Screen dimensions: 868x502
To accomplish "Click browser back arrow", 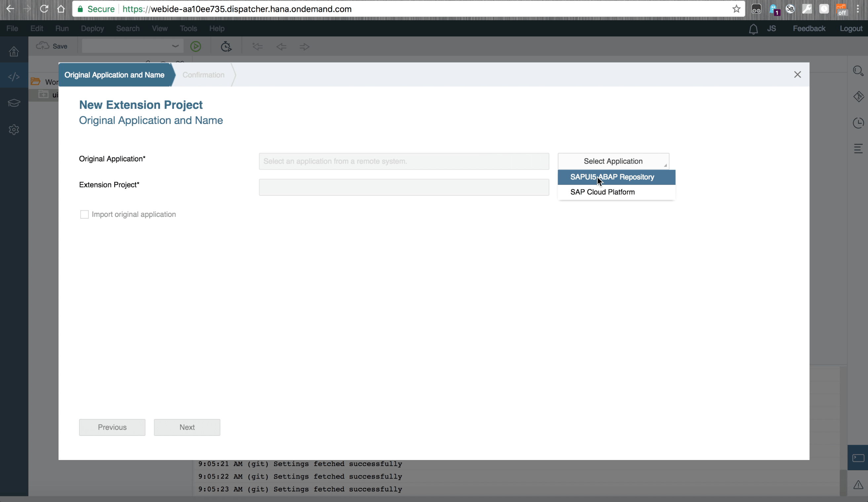I will pyautogui.click(x=10, y=9).
